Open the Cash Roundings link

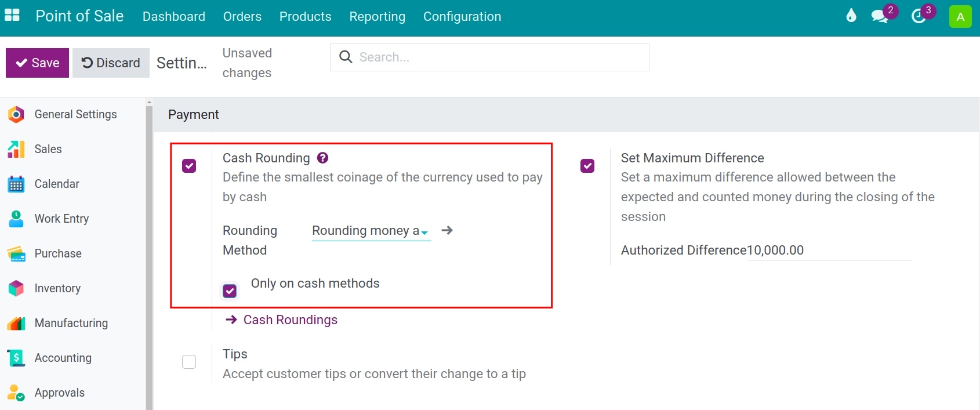[x=291, y=320]
